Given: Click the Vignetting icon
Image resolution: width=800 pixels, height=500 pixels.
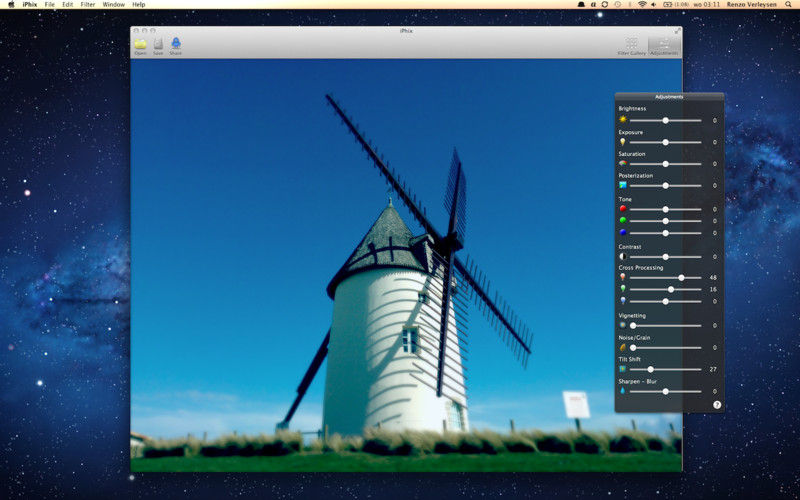Looking at the screenshot, I should click(622, 324).
